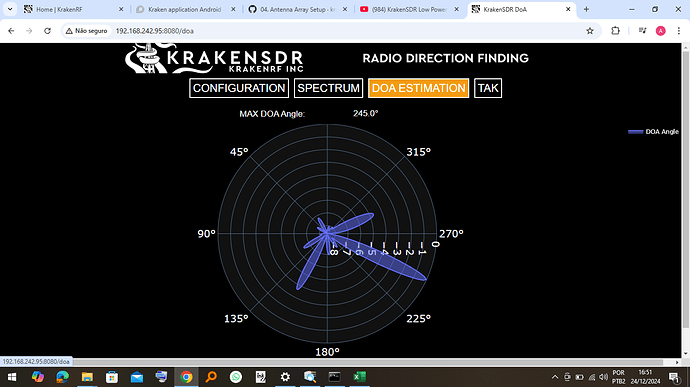Toggle DOA Angle trace in legend

(x=653, y=132)
